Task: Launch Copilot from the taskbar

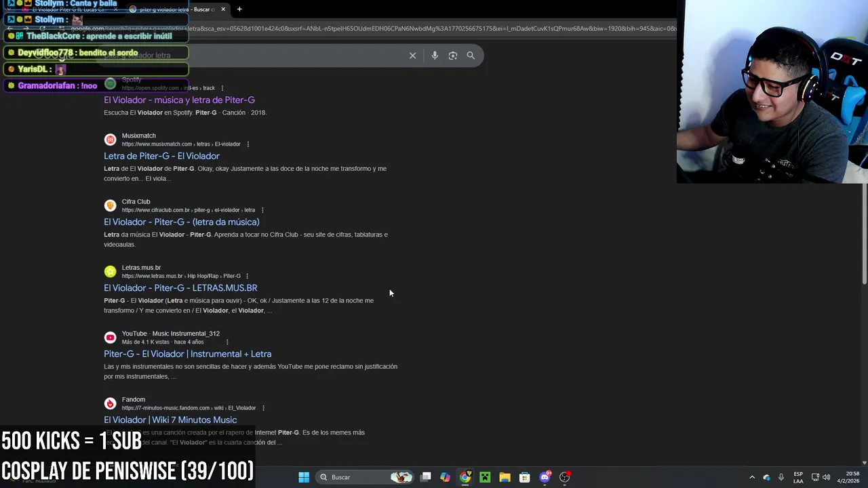Action: pyautogui.click(x=445, y=477)
